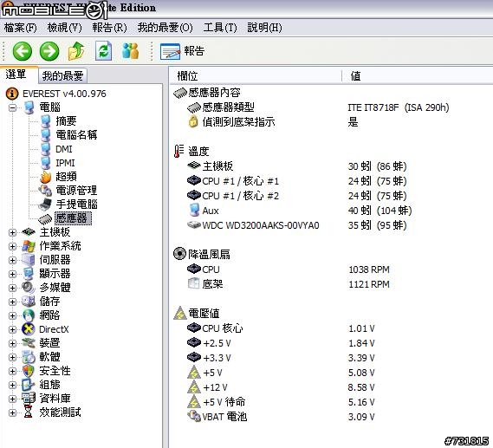Expand the 作業系統 tree node

[x=12, y=246]
